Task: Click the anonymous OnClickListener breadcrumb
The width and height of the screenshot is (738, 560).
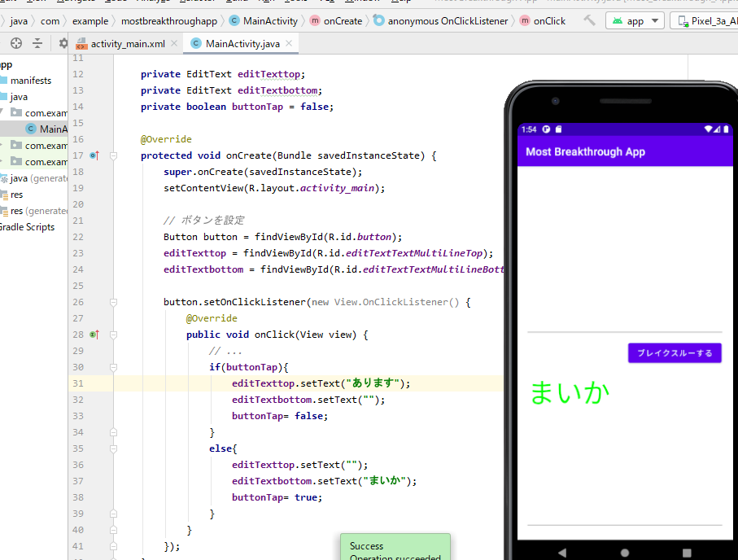Action: point(441,21)
